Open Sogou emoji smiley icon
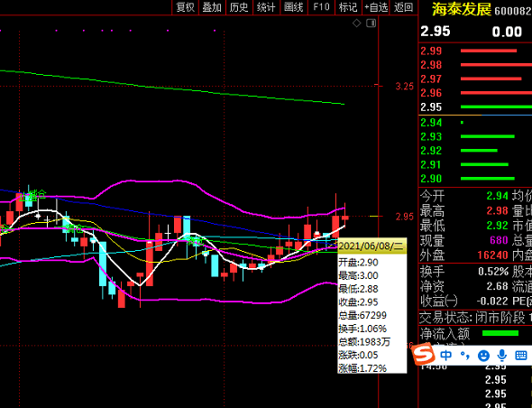 [483, 356]
